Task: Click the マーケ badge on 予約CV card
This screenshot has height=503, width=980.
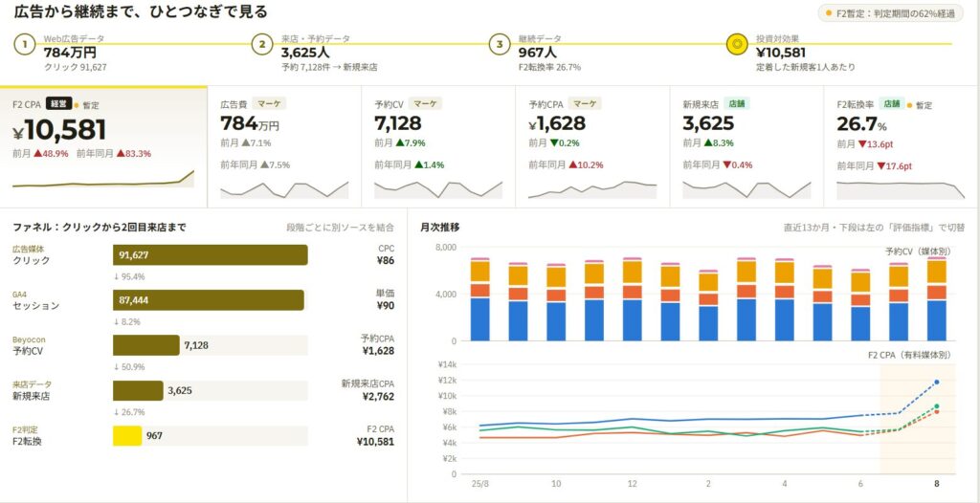Action: click(425, 103)
